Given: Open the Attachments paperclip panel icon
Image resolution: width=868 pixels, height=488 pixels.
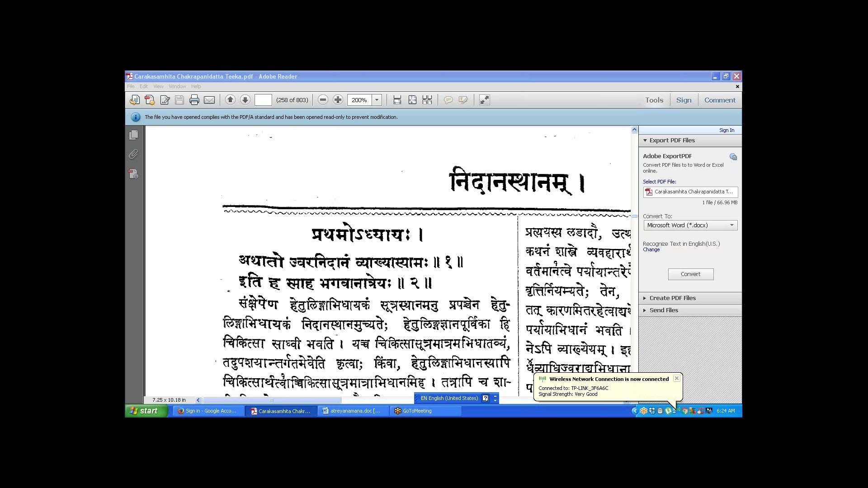Looking at the screenshot, I should click(133, 155).
